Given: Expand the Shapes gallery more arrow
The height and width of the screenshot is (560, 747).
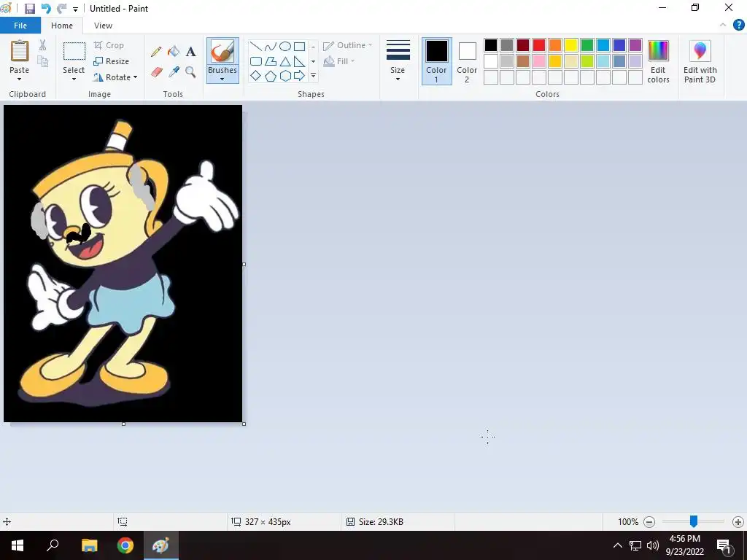Looking at the screenshot, I should coord(313,76).
